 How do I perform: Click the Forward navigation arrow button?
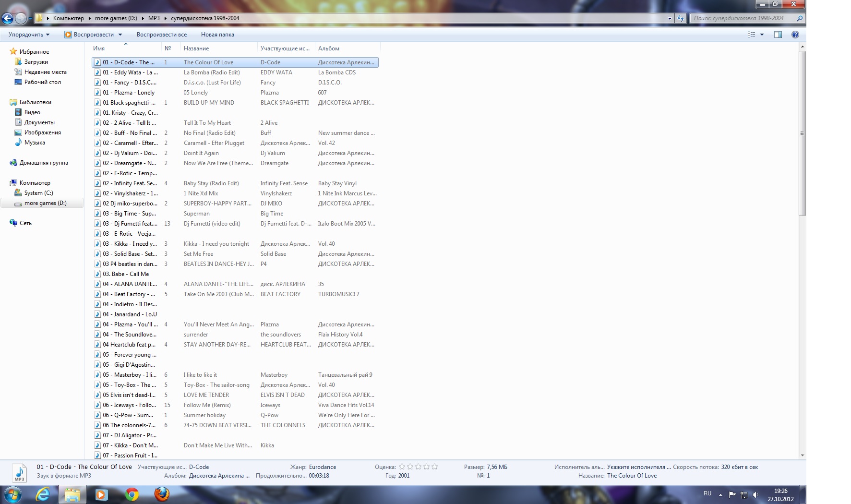[21, 18]
